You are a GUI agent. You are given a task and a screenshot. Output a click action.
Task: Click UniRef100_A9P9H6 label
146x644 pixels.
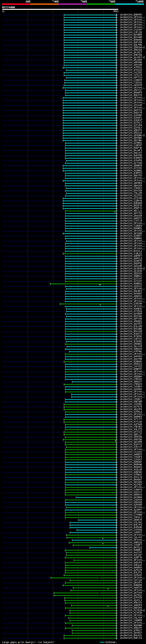tap(131, 63)
